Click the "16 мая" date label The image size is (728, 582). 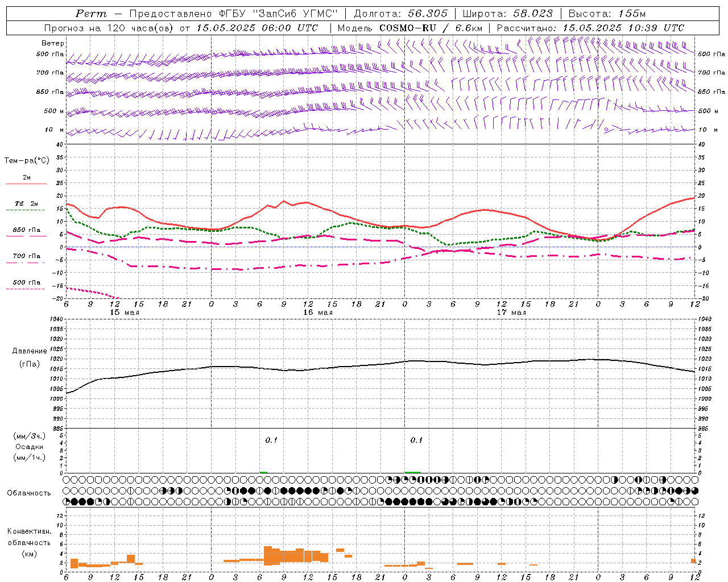[318, 313]
